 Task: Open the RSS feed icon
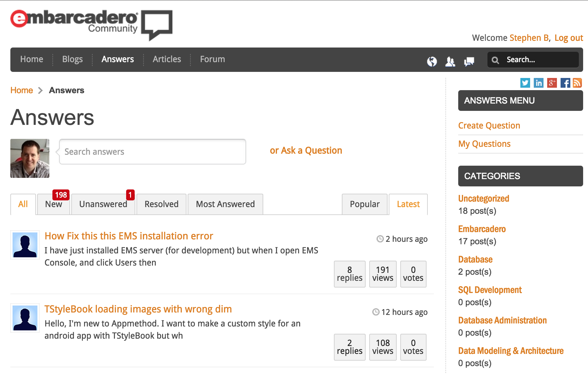coord(577,83)
